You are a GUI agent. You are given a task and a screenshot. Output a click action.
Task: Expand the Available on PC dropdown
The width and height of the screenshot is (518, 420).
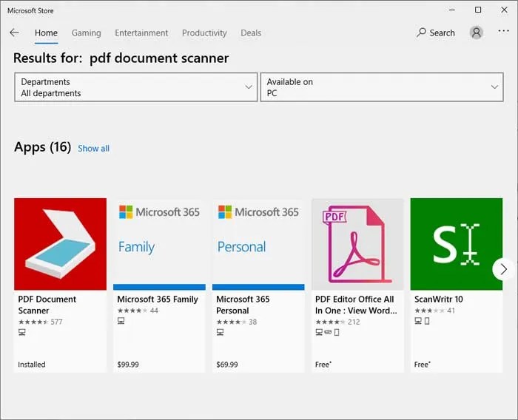pyautogui.click(x=382, y=87)
